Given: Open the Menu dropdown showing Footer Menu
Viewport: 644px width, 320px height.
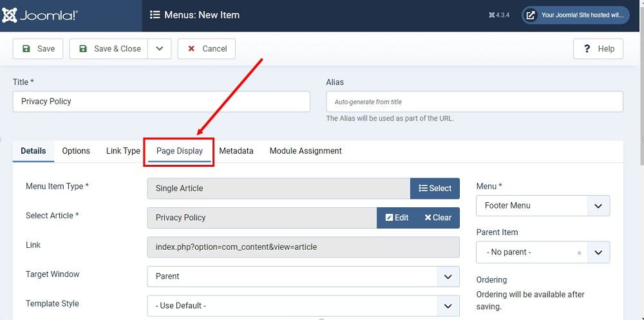Looking at the screenshot, I should tap(543, 206).
